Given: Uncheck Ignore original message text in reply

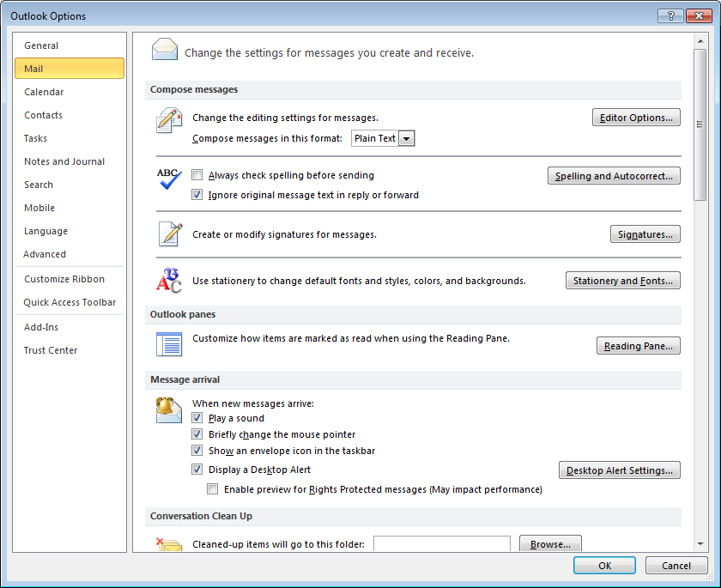Looking at the screenshot, I should pyautogui.click(x=197, y=195).
